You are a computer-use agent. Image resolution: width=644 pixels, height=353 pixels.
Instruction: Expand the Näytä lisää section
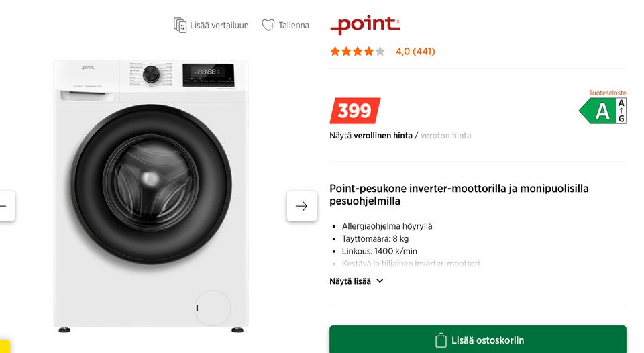tap(350, 281)
